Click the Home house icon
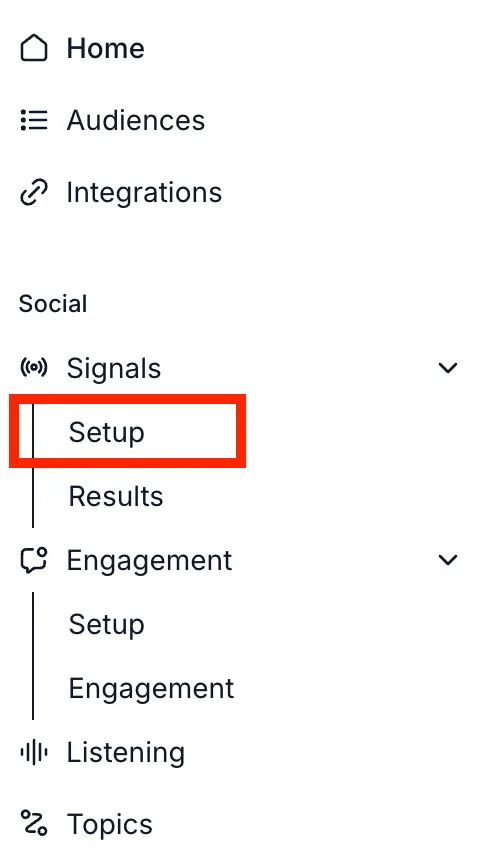Screen dimensions: 494x868 [34, 48]
